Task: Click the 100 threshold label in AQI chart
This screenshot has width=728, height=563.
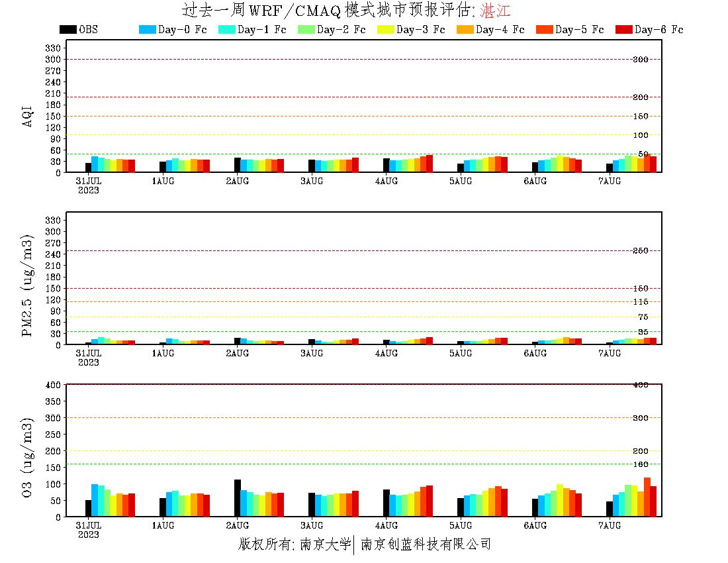Action: tap(641, 135)
